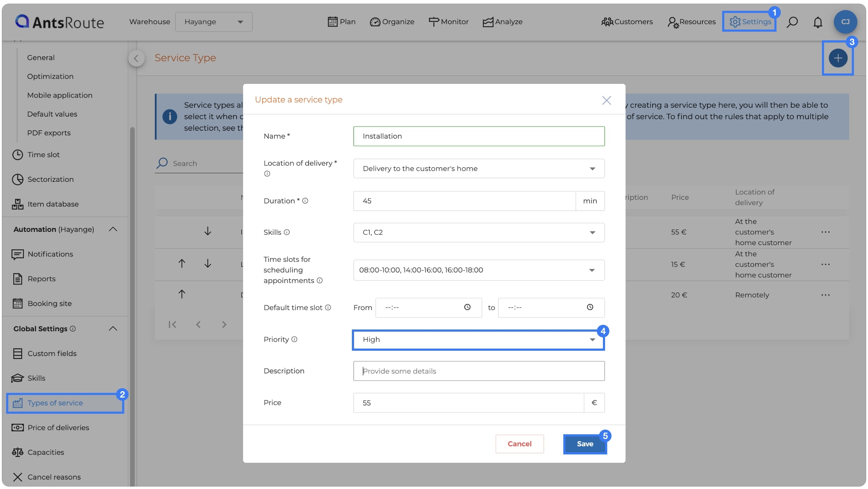The width and height of the screenshot is (868, 489).
Task: Edit the Price field value 55
Action: [x=468, y=403]
